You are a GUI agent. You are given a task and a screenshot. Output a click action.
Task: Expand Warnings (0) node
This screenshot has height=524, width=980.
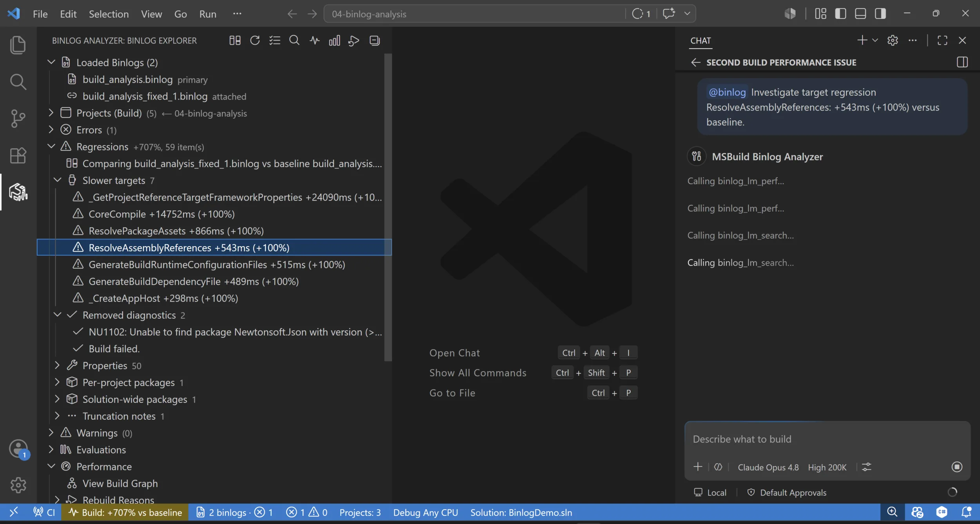click(x=51, y=433)
